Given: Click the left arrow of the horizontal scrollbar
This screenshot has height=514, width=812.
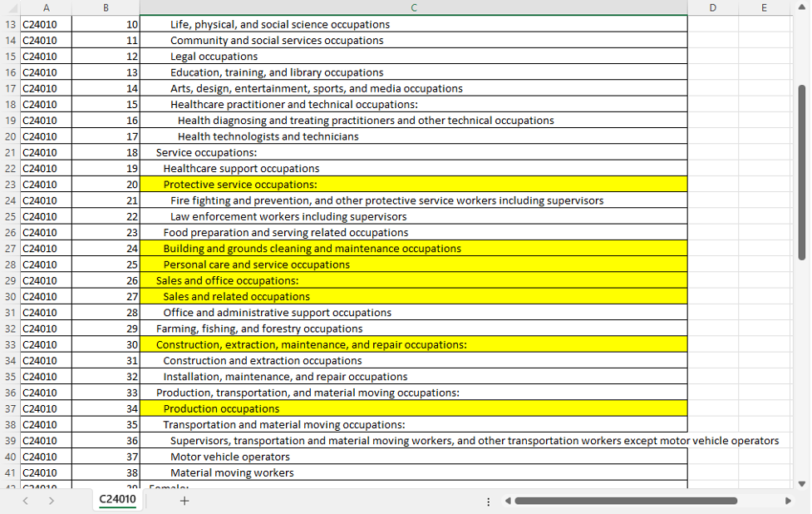Looking at the screenshot, I should coord(507,501).
